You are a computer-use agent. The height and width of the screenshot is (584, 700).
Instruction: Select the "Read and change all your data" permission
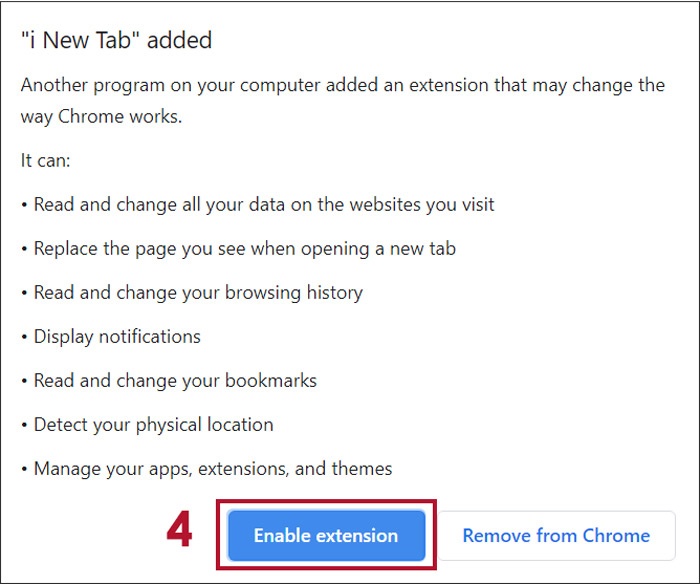pyautogui.click(x=264, y=205)
